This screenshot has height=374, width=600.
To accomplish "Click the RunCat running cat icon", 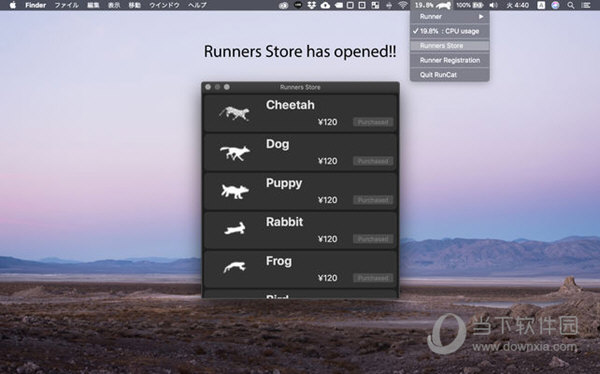I will (443, 5).
